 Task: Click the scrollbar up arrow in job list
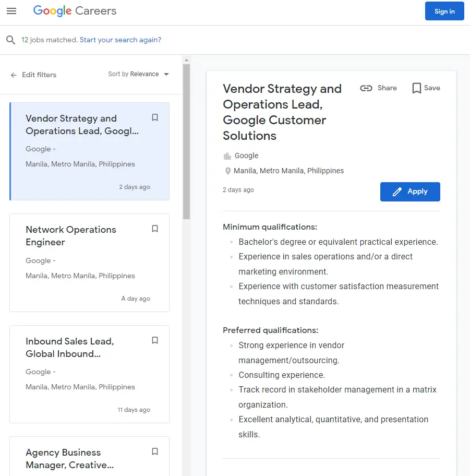pos(186,60)
